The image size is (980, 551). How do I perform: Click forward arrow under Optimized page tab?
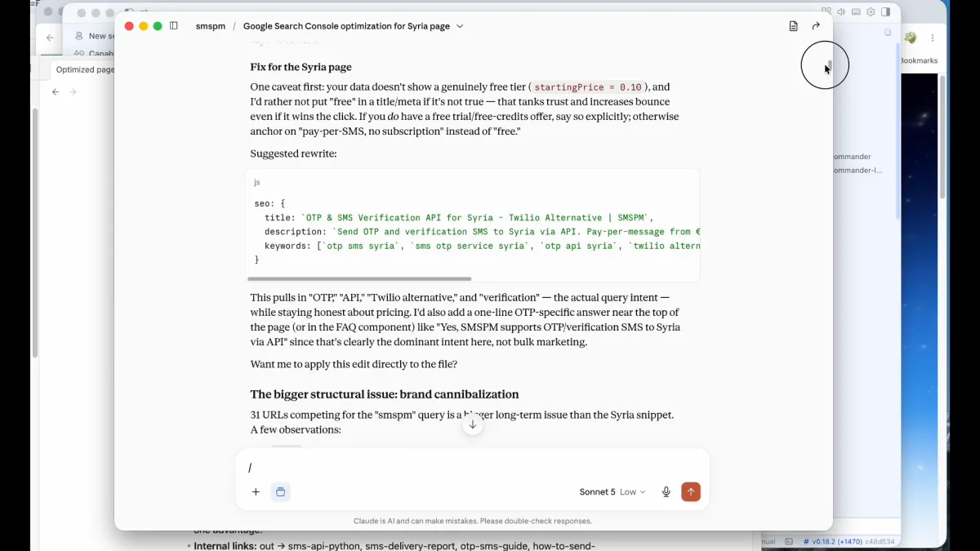pos(73,91)
